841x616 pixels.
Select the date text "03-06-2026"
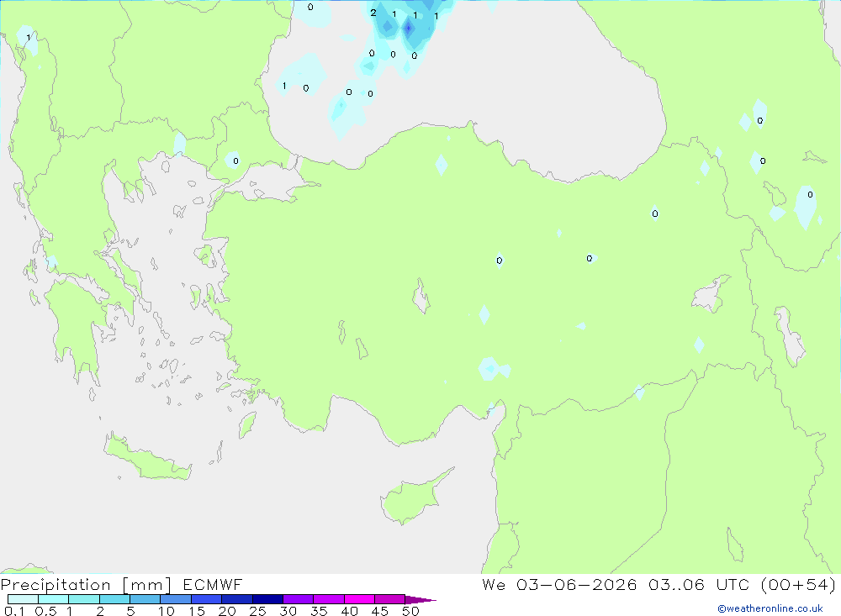[577, 584]
